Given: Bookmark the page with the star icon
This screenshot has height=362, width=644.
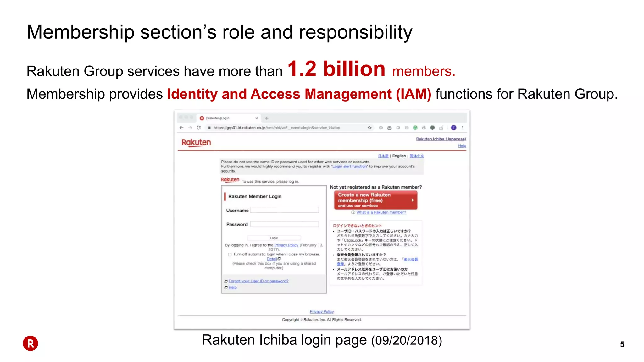Looking at the screenshot, I should tap(369, 128).
